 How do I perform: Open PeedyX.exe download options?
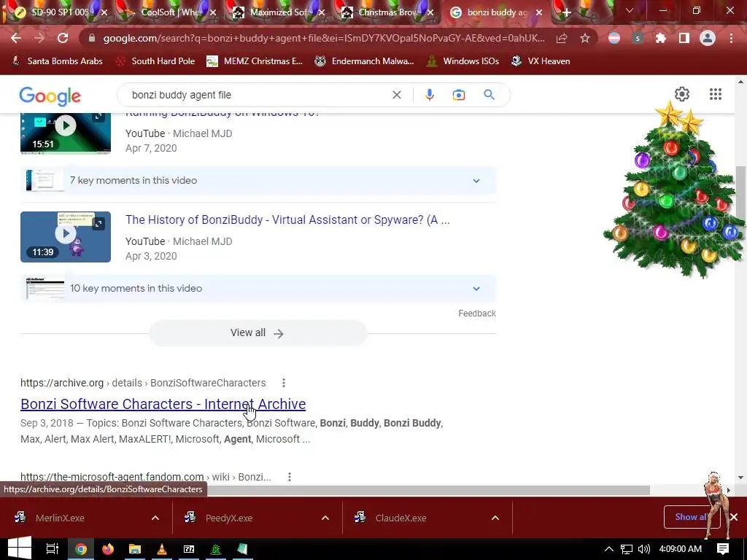pyautogui.click(x=325, y=518)
